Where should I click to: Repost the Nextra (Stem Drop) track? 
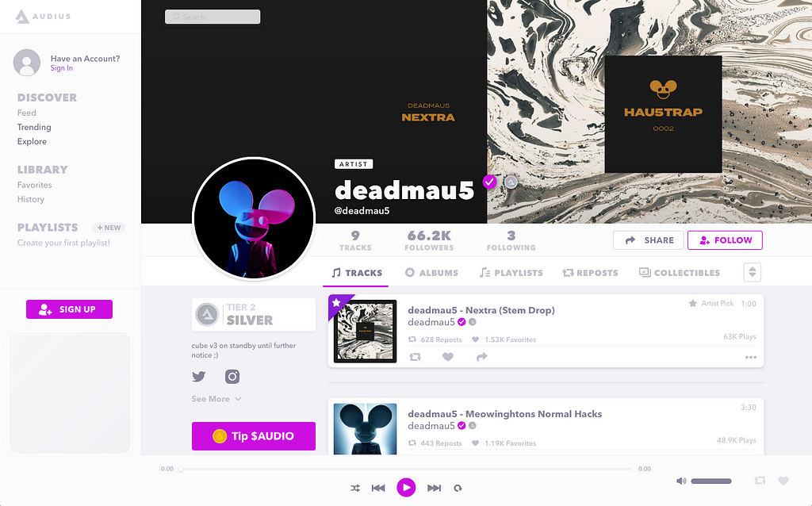pyautogui.click(x=415, y=357)
